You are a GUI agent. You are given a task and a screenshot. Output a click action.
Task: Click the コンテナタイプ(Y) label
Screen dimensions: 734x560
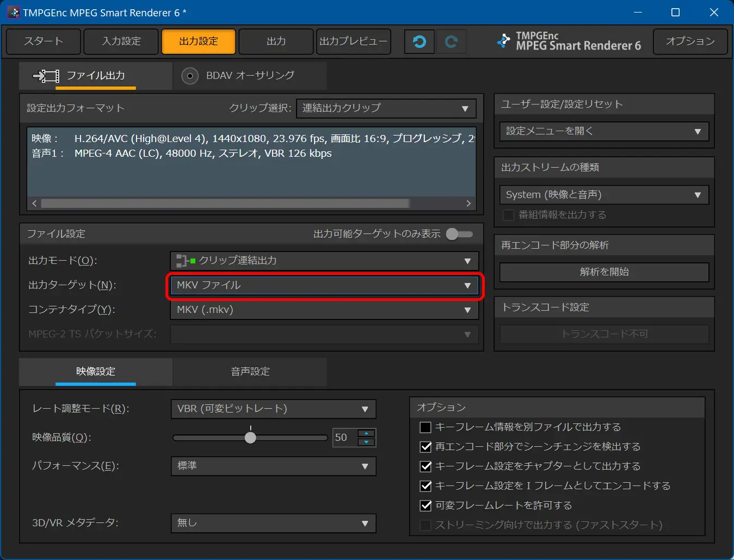72,310
